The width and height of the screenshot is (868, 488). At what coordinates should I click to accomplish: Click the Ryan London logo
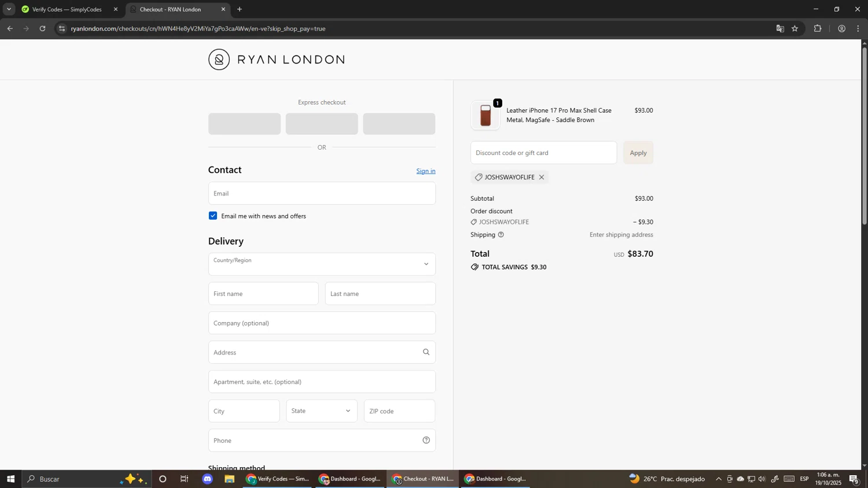click(276, 60)
